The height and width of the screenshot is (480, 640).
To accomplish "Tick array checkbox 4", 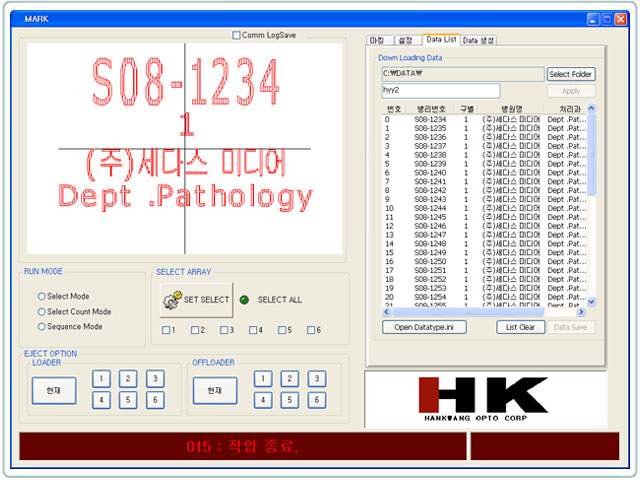I will click(253, 330).
